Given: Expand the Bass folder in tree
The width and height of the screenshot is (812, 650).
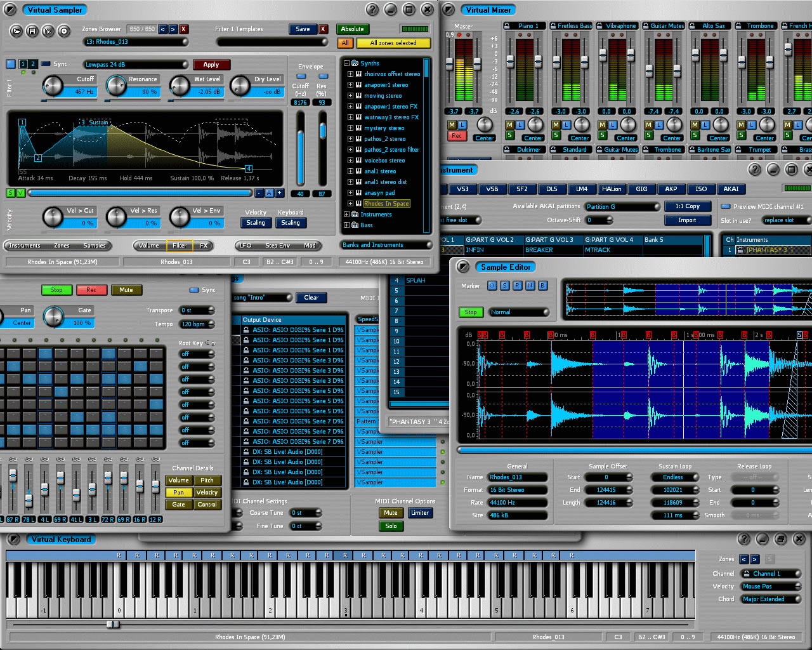Looking at the screenshot, I should click(x=346, y=225).
